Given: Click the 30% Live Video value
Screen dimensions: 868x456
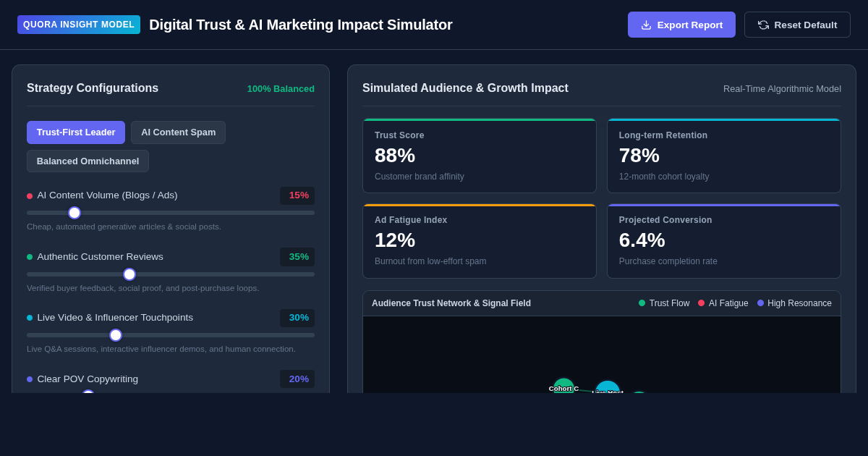Looking at the screenshot, I should pyautogui.click(x=297, y=318).
